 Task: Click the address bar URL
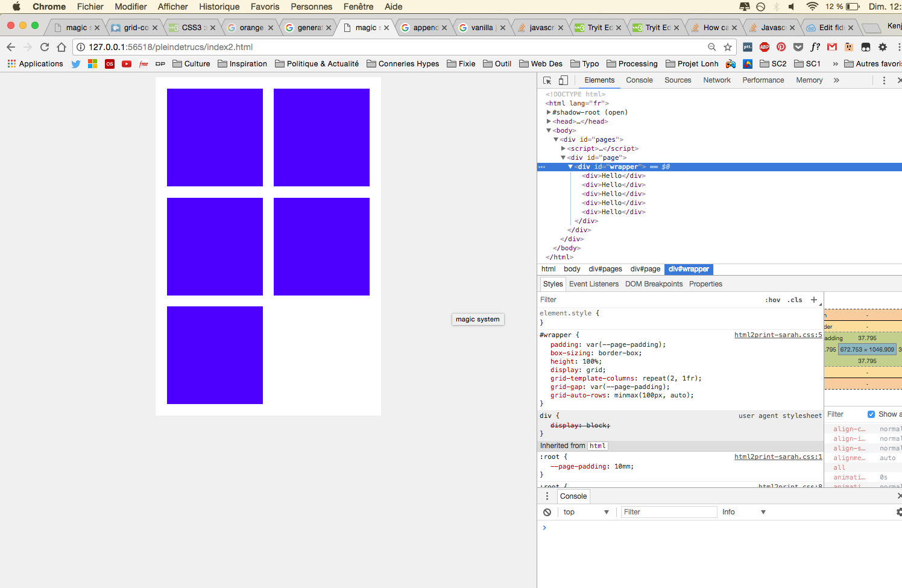click(171, 47)
